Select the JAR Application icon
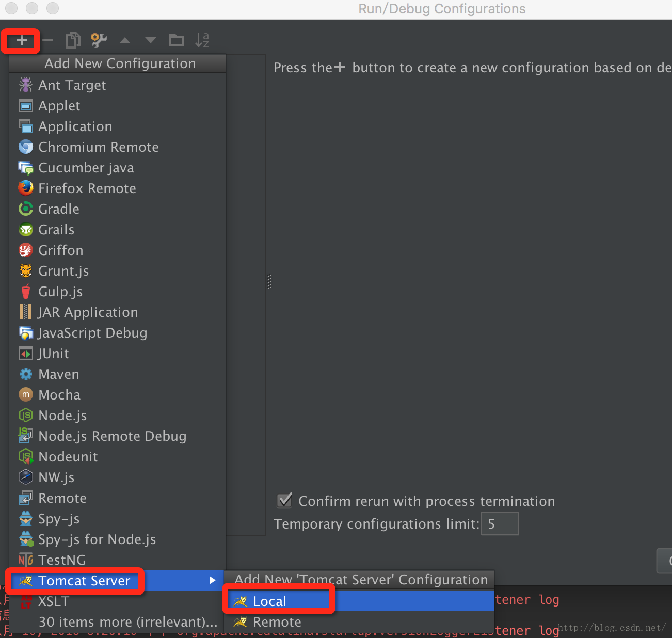Image resolution: width=672 pixels, height=638 pixels. (x=25, y=312)
